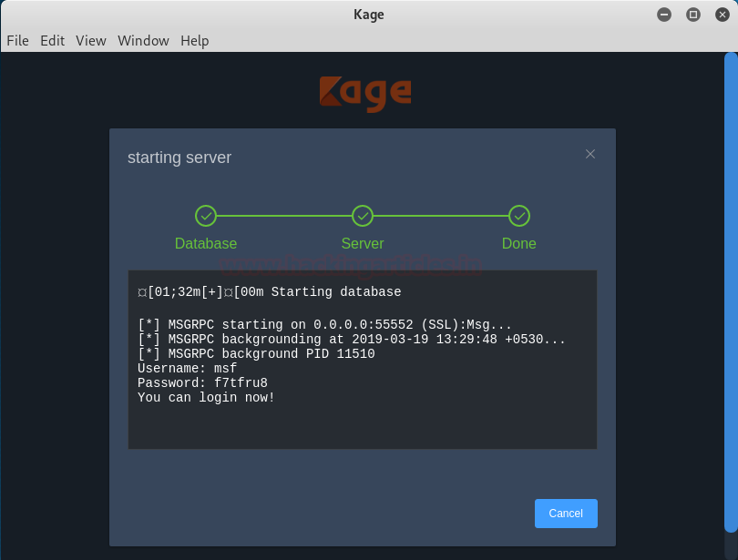Click the 'Password: f7tfru8' line

tap(202, 383)
